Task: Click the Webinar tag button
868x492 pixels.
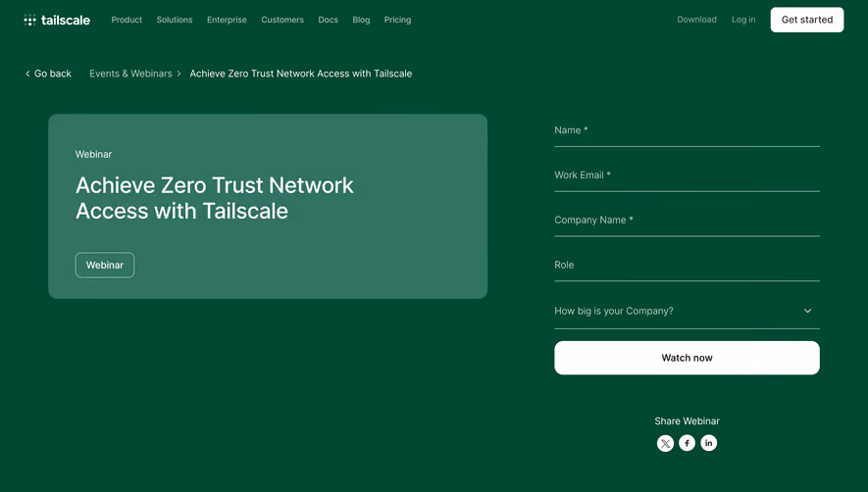Action: pyautogui.click(x=105, y=265)
